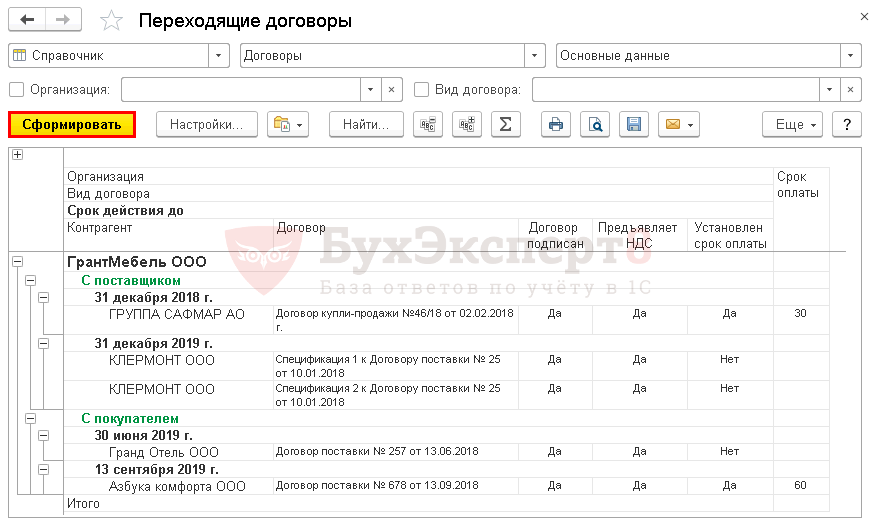
Task: Open report variants folder icon menu
Action: click(x=289, y=124)
